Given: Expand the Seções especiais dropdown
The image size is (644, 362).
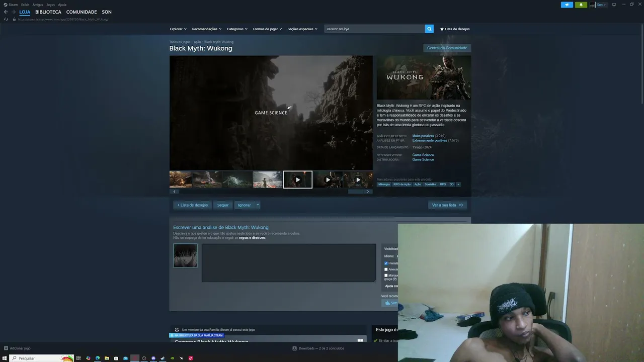Looking at the screenshot, I should coord(302,29).
